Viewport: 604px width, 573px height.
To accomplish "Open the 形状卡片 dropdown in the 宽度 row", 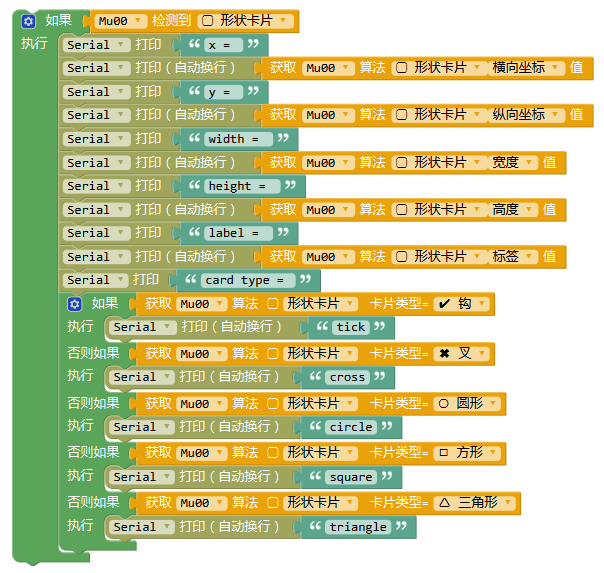I will point(440,163).
